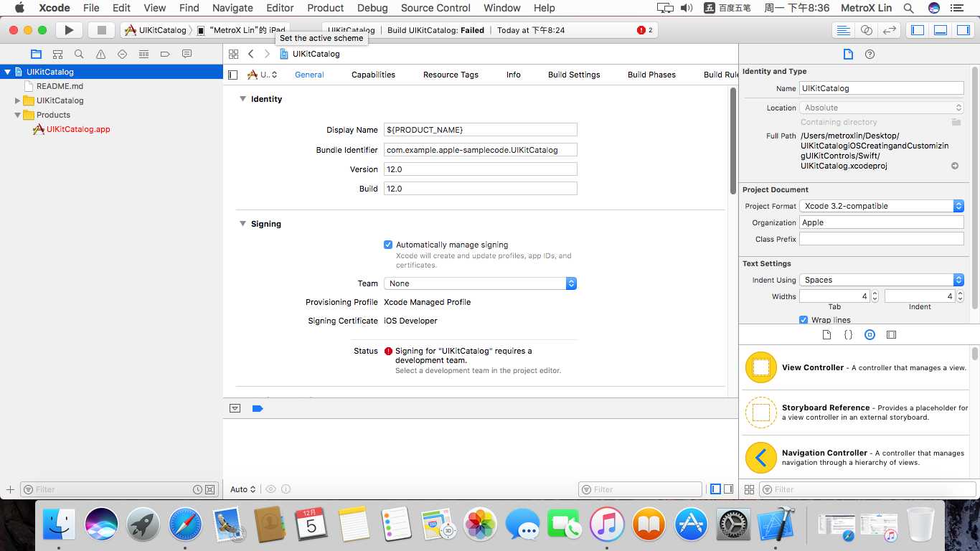Open the related items grid icon
Image resolution: width=980 pixels, height=551 pixels.
(233, 54)
